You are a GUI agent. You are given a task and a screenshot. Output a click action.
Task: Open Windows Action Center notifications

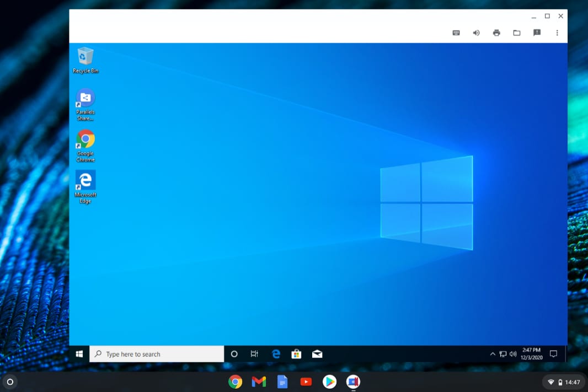pyautogui.click(x=554, y=354)
